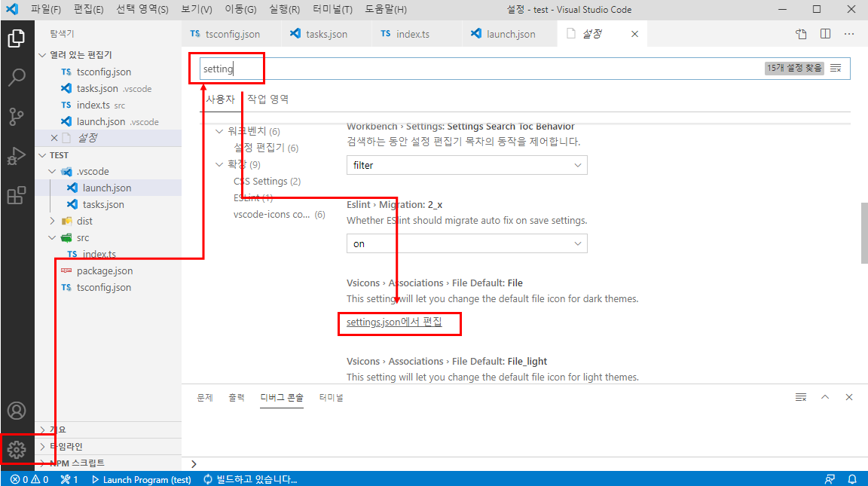Open editor More Actions ellipsis
This screenshot has height=486, width=868.
tap(849, 34)
